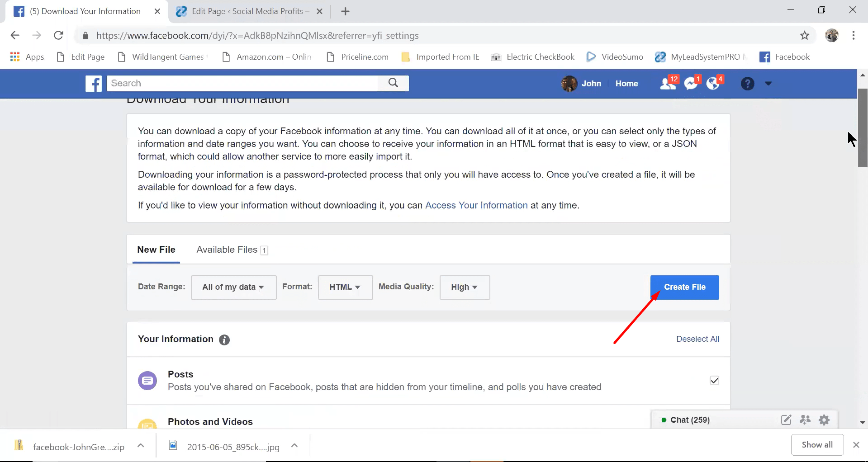Close the downloads bar
Screen dimensions: 868x462
pos(856,445)
